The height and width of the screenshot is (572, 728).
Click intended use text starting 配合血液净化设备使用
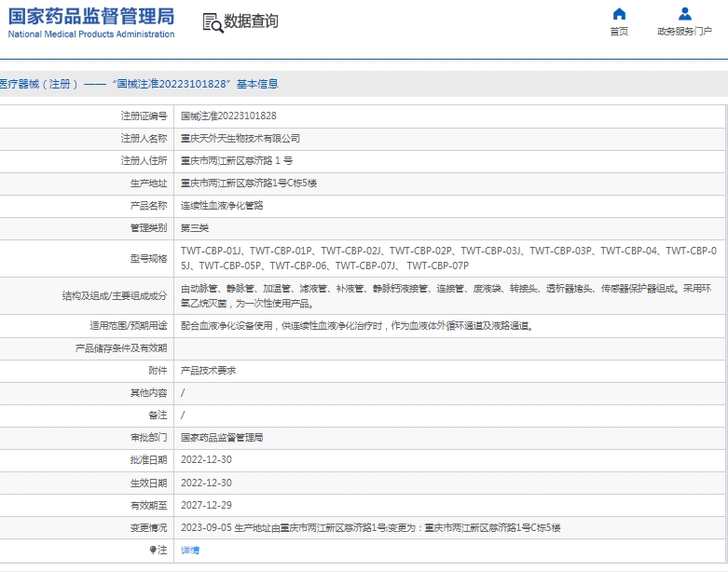click(357, 326)
